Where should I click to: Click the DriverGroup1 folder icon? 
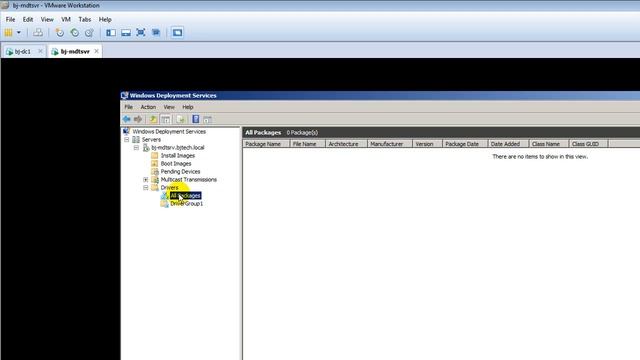164,204
